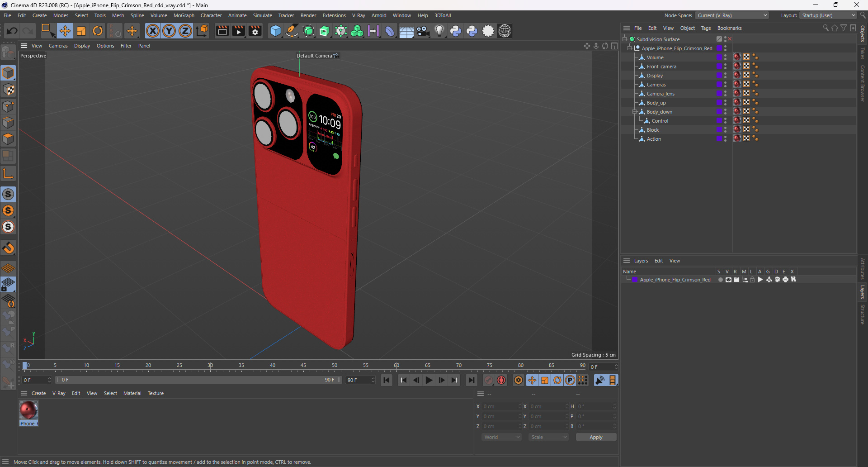Viewport: 868px width, 467px height.
Task: Open the MoGraph menu
Action: click(x=184, y=15)
